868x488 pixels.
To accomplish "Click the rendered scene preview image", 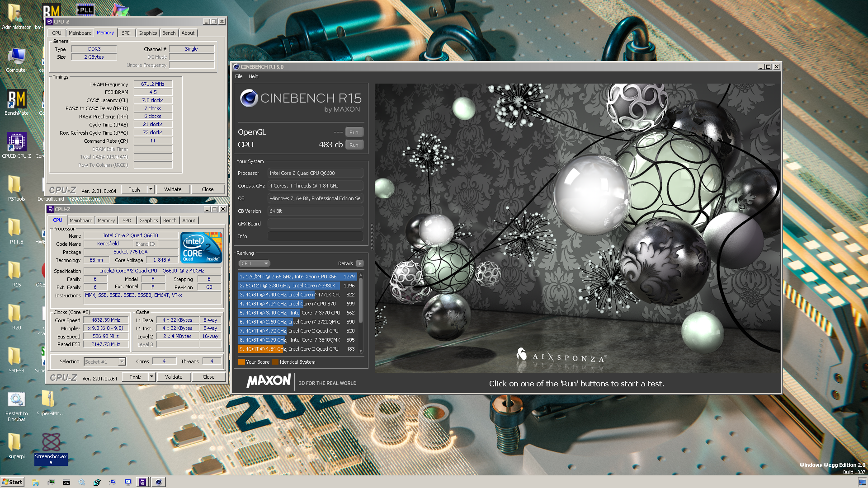I will [577, 228].
